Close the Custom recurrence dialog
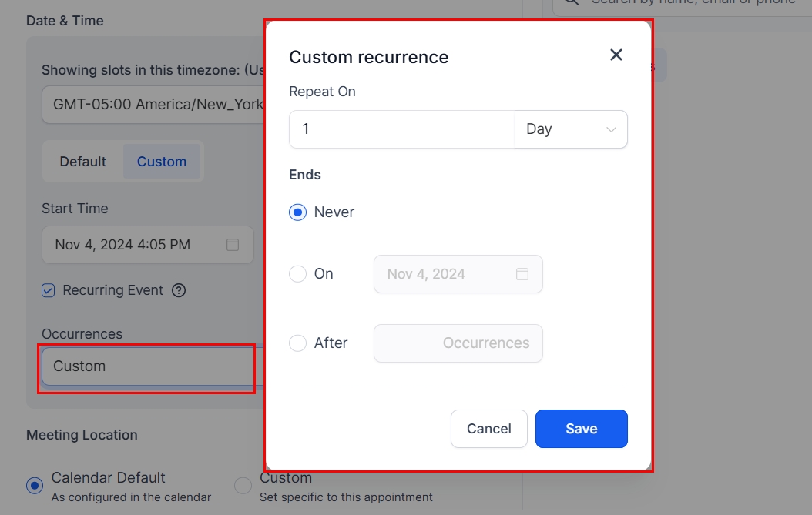 [x=616, y=55]
